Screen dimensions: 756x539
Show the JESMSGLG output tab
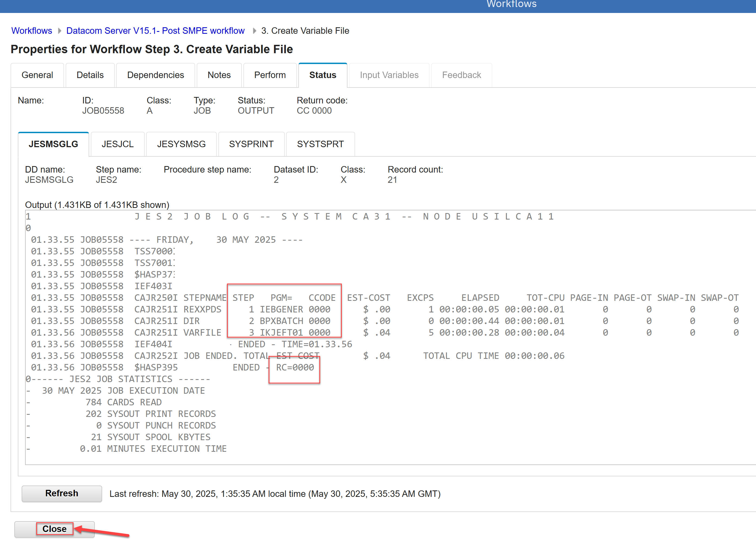coord(53,144)
